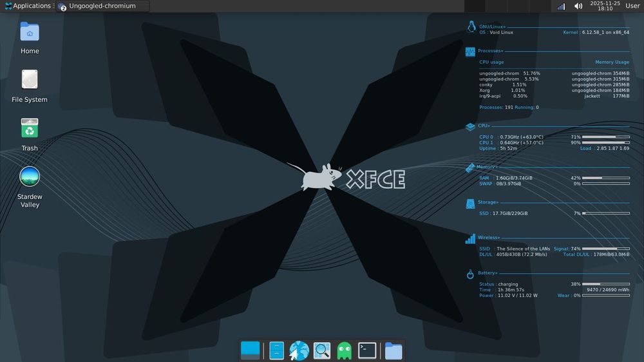Click the Battery section icon in conky

coord(470,274)
